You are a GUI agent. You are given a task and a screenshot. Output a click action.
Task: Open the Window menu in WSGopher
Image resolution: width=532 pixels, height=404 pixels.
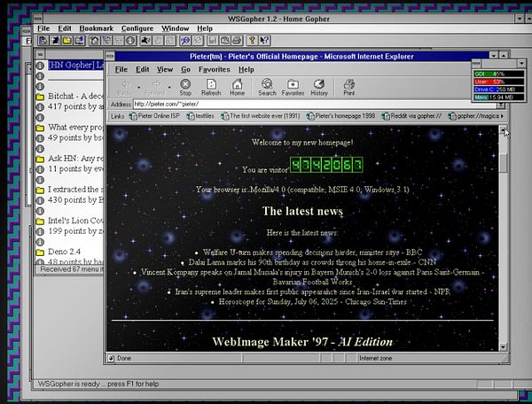tap(175, 28)
